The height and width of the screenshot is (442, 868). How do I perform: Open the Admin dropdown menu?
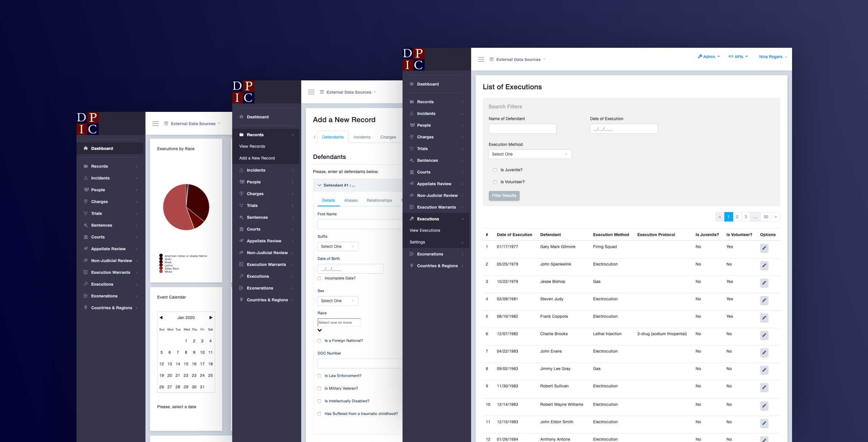709,57
